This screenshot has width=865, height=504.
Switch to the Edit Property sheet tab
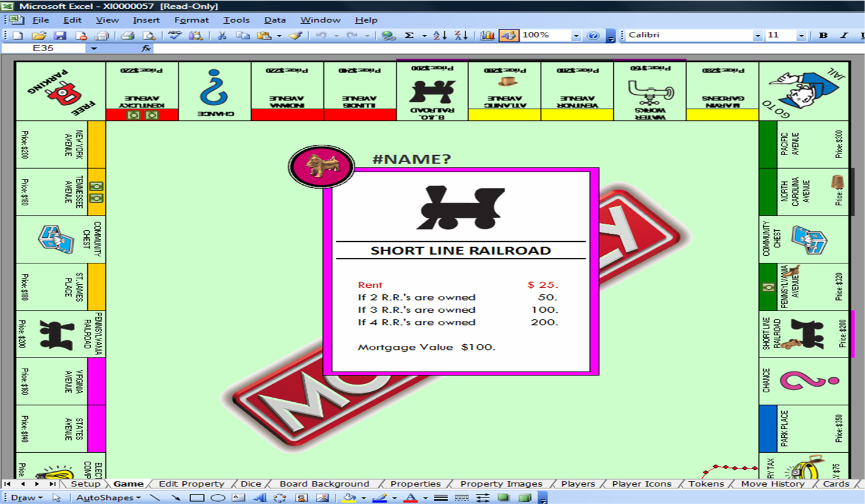[x=191, y=484]
